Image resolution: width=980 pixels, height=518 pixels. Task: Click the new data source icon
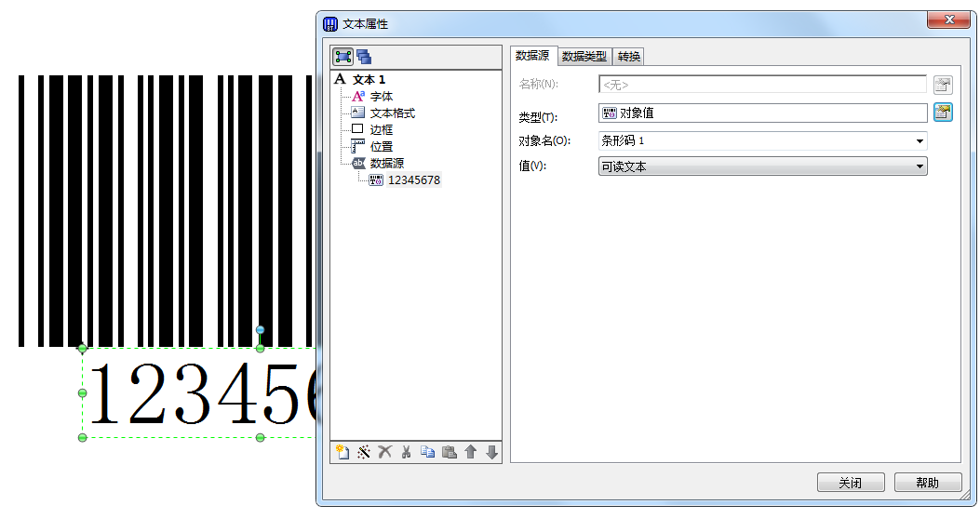pos(342,452)
